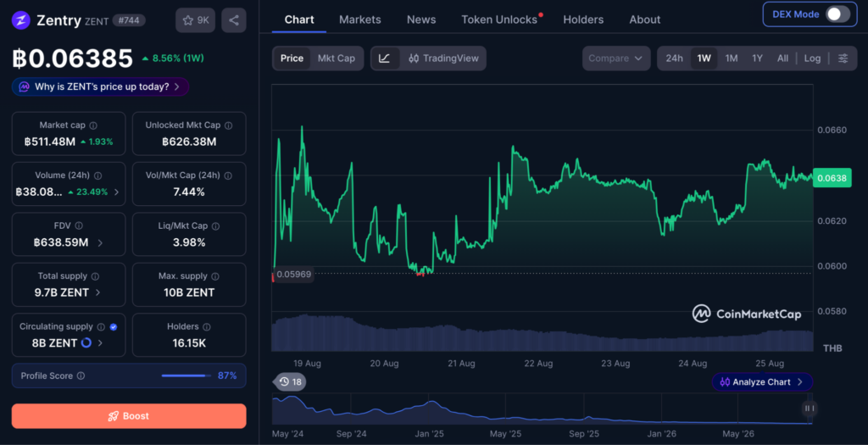Click the 0.0638 current price label
The height and width of the screenshot is (445, 868).
click(x=832, y=178)
